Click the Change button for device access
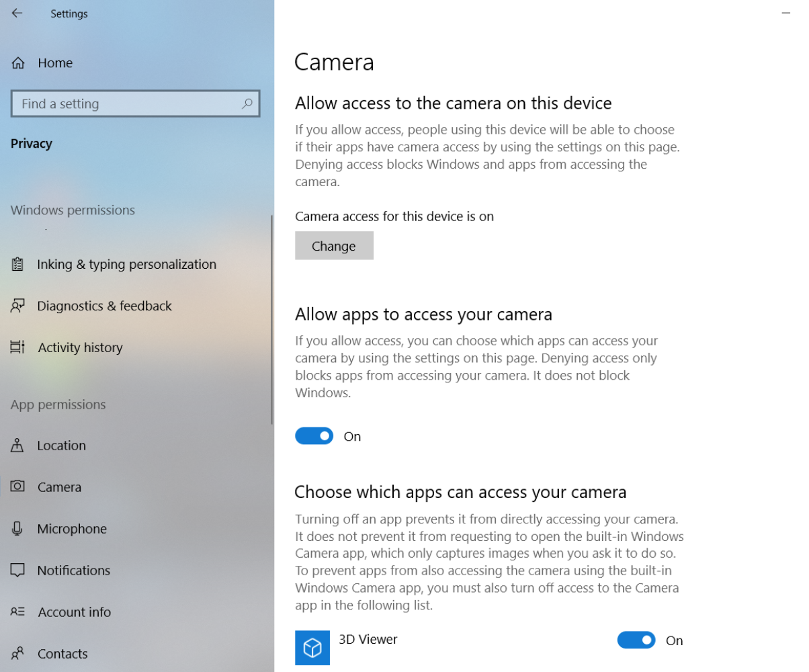The width and height of the screenshot is (809, 672). pyautogui.click(x=334, y=245)
